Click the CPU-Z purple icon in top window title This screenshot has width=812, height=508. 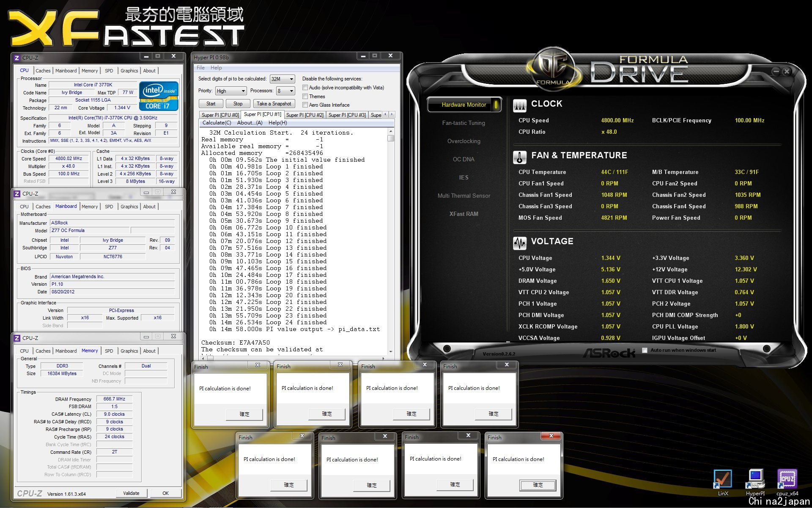17,58
